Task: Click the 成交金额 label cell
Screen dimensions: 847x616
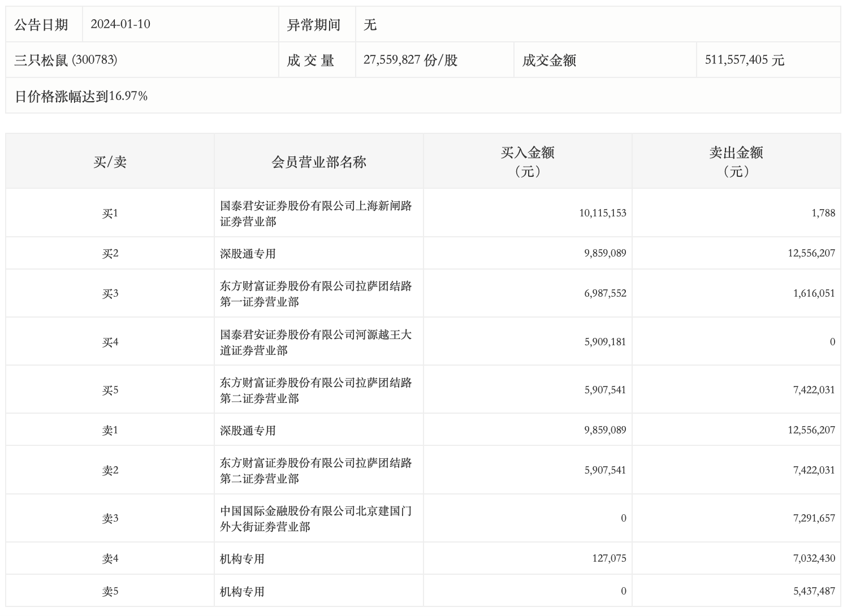Action: pyautogui.click(x=549, y=60)
